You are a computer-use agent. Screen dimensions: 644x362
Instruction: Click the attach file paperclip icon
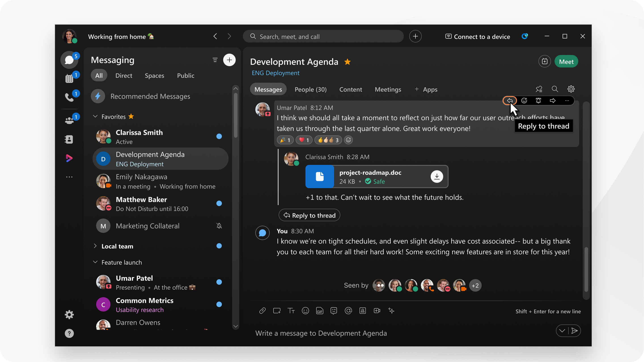[262, 311]
